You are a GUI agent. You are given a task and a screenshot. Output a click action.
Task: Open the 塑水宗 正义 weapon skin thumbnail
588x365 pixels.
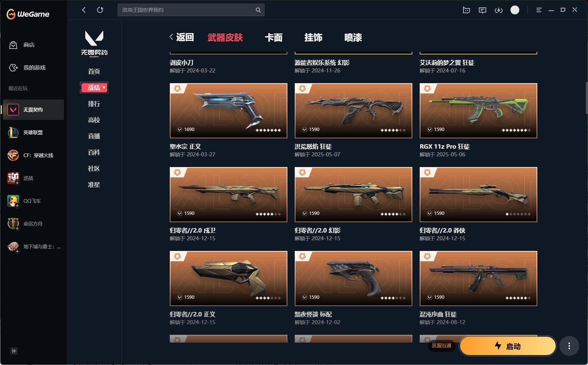pos(228,111)
